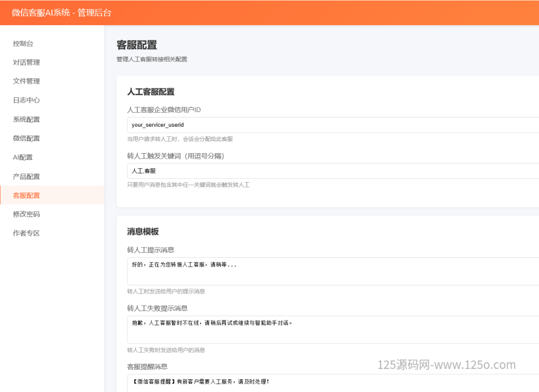Open the 修改密码 page
539x392 pixels.
(26, 214)
